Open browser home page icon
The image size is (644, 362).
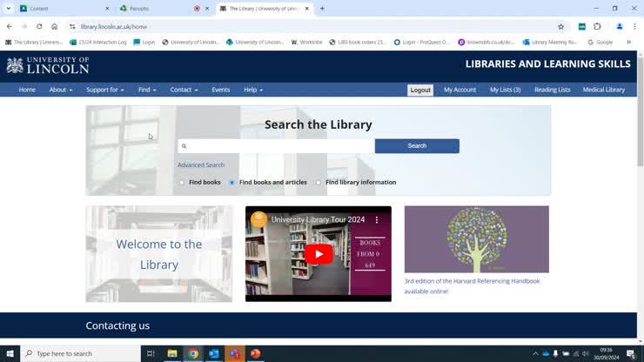pyautogui.click(x=54, y=27)
